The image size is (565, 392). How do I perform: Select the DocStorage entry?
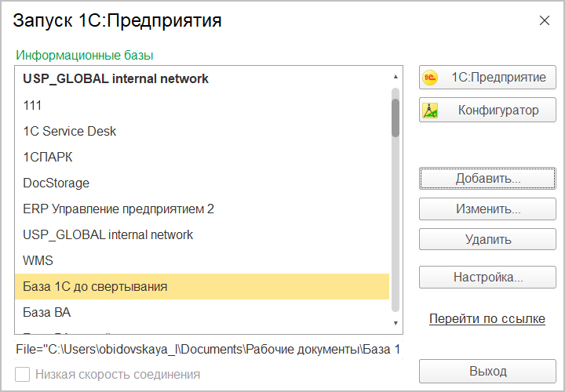[56, 183]
